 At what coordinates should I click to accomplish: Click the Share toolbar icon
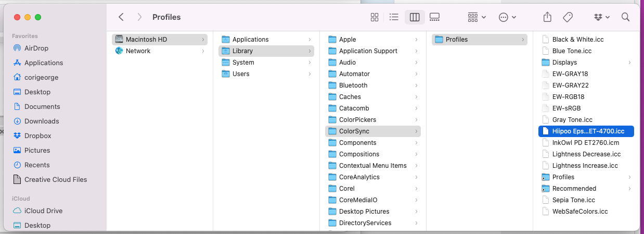[547, 17]
